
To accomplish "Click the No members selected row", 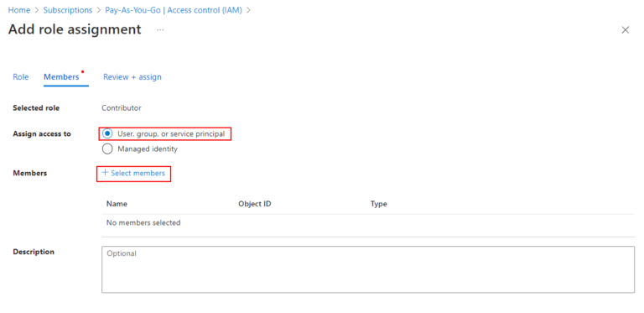I will (368, 223).
